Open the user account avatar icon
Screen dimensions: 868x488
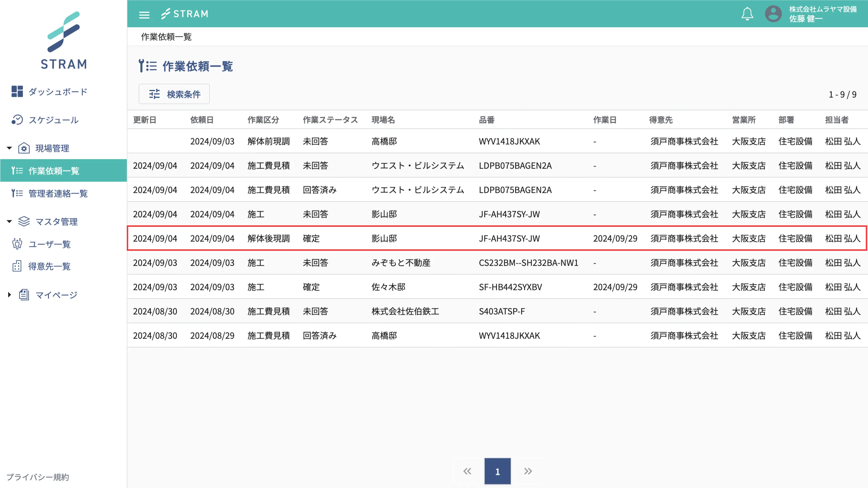point(773,14)
